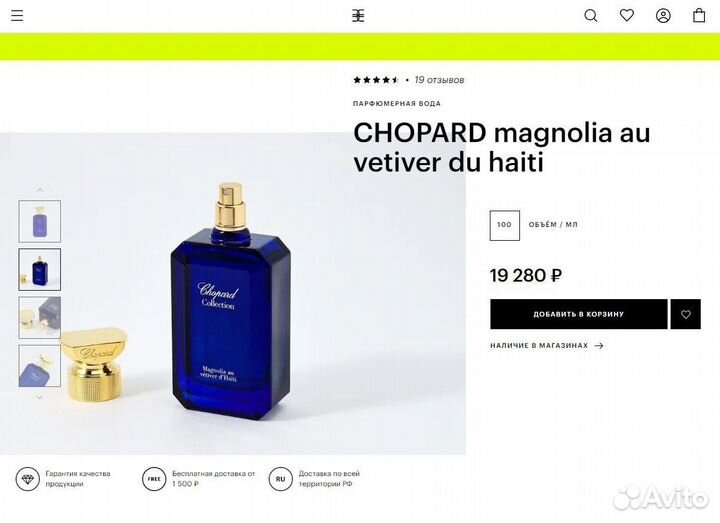The width and height of the screenshot is (720, 523).
Task: Click the RU delivery badge icon
Action: 281,479
